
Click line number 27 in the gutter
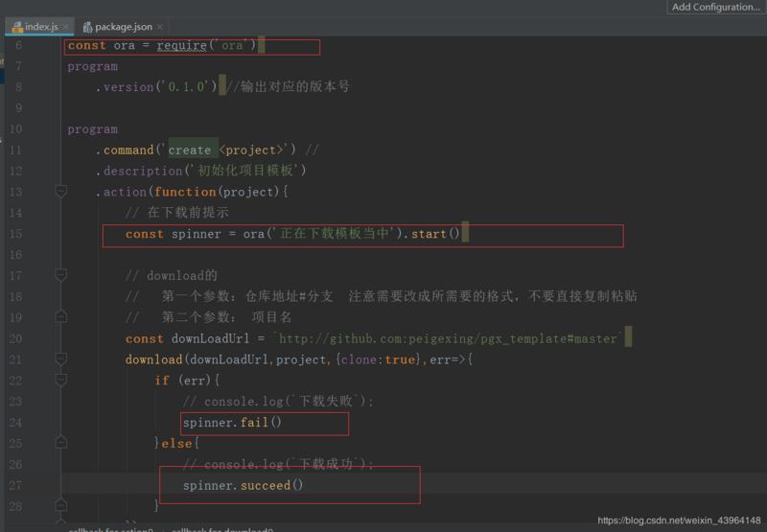[15, 485]
